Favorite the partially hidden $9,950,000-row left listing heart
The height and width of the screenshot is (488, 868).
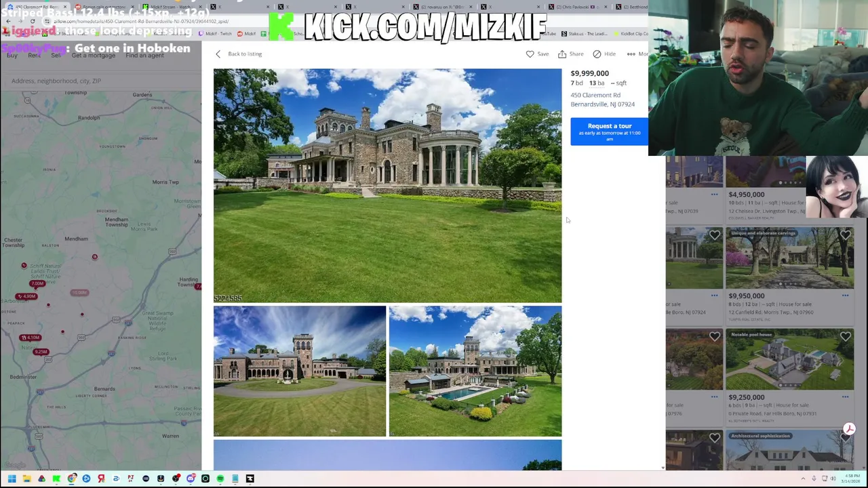(715, 235)
